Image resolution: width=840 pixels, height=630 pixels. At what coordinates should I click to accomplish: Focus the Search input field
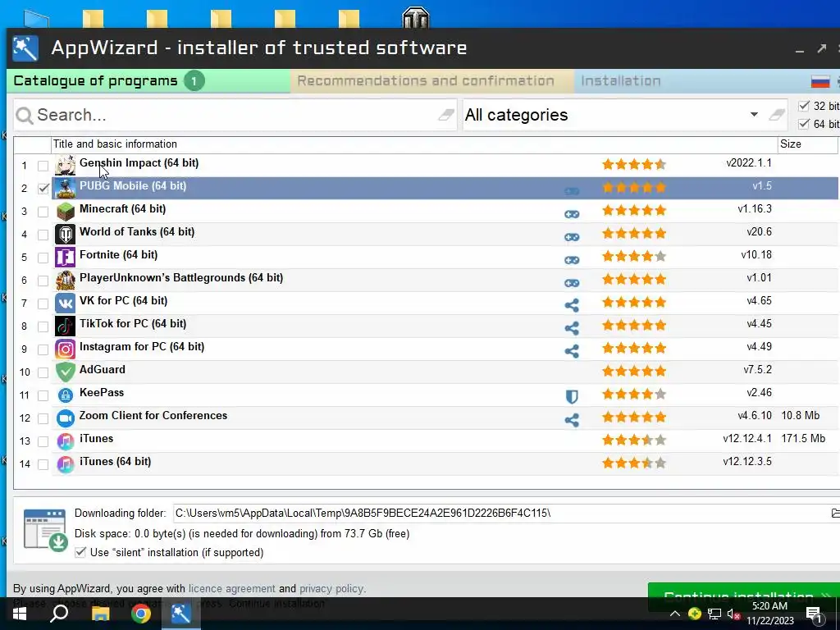pos(235,115)
